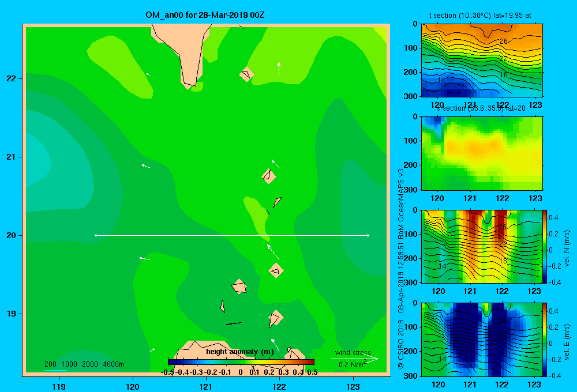
Task: Select the wind arrow near 21N just east of 120E
Action: (146, 166)
